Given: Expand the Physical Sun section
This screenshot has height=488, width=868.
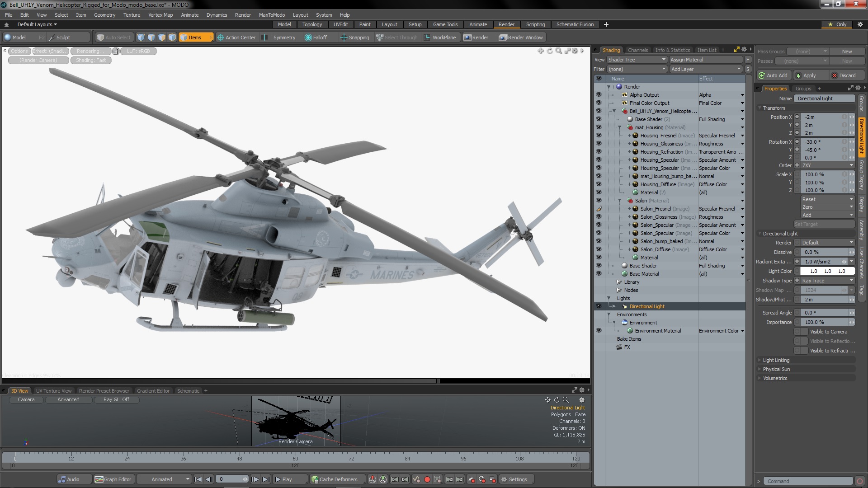Looking at the screenshot, I should click(x=776, y=369).
